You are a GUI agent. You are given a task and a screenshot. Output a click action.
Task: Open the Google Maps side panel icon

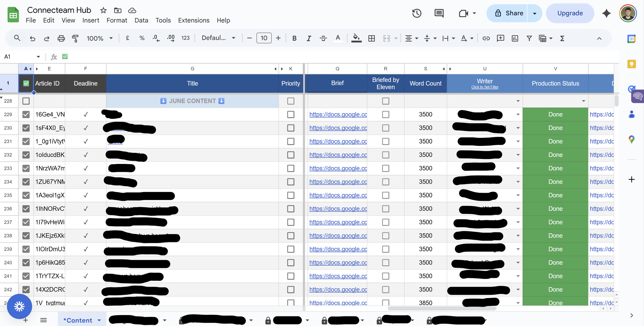(x=631, y=139)
